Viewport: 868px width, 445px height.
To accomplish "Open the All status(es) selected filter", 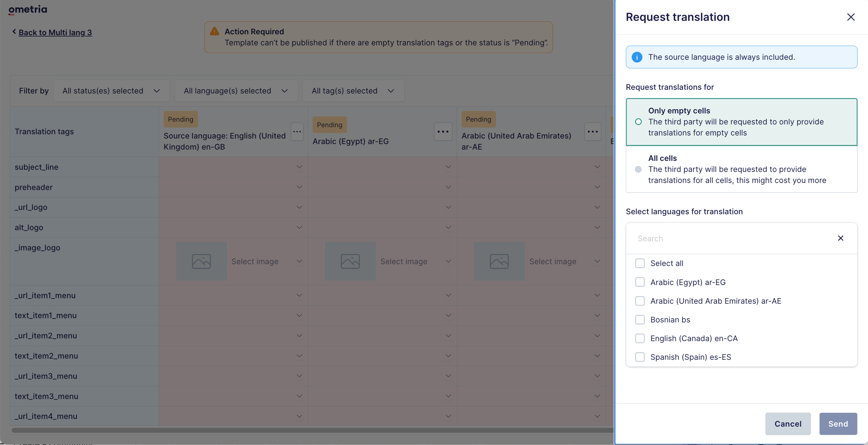I will click(112, 91).
